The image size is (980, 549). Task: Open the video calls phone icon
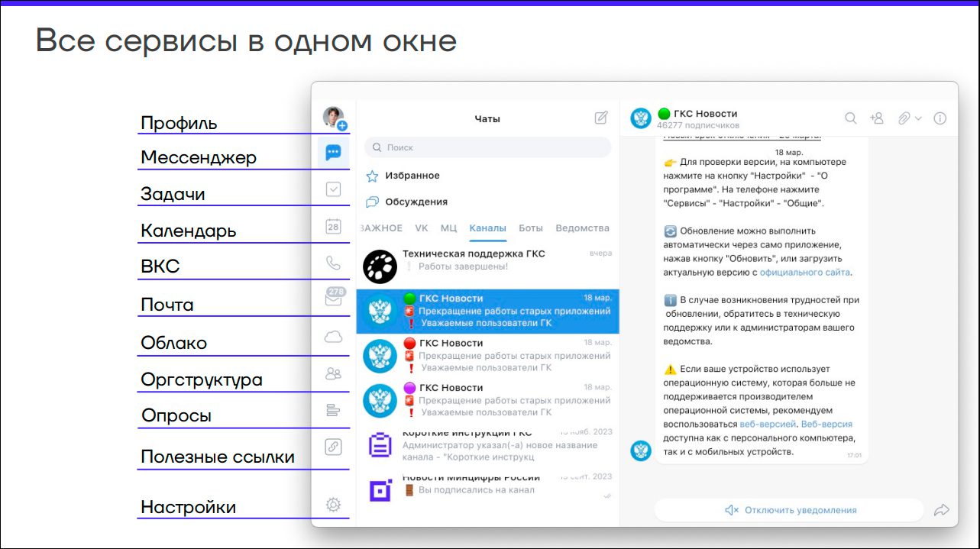point(333,263)
